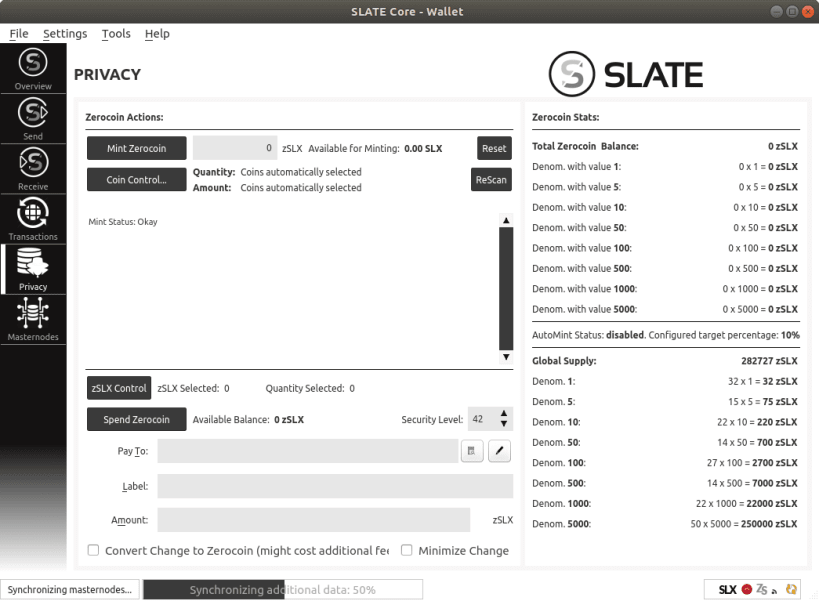
Task: Click the PRIVACY page heading
Action: 107,75
